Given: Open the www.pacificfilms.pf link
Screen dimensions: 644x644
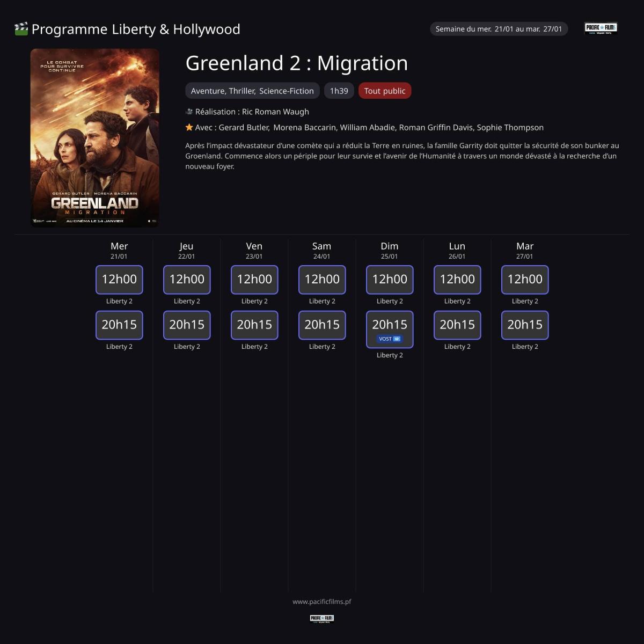Looking at the screenshot, I should (x=322, y=602).
